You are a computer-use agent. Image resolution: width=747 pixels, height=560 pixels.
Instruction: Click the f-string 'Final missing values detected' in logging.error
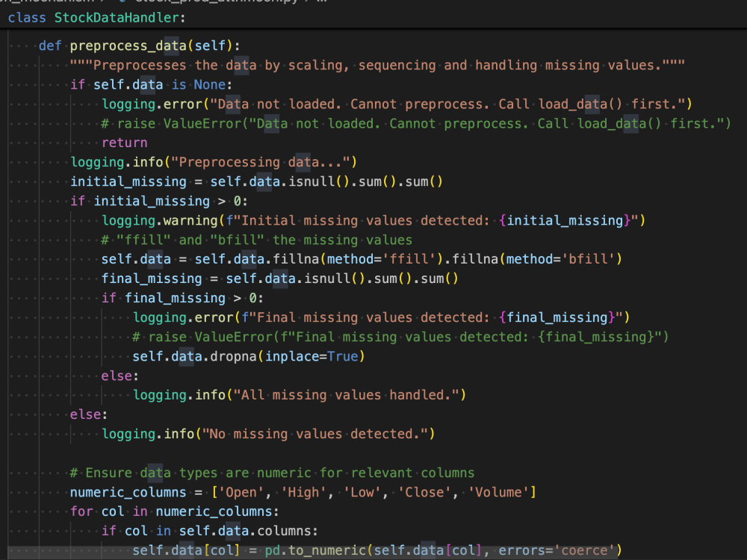[x=432, y=317]
